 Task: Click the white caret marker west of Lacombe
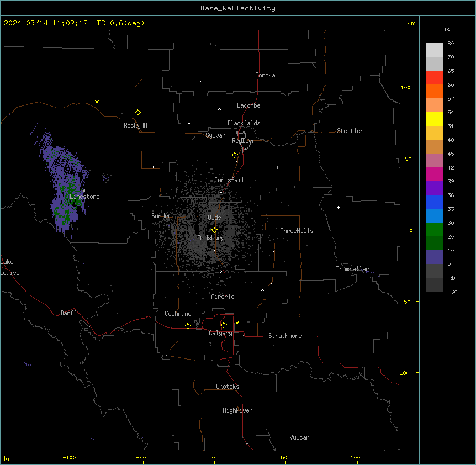[x=219, y=109]
